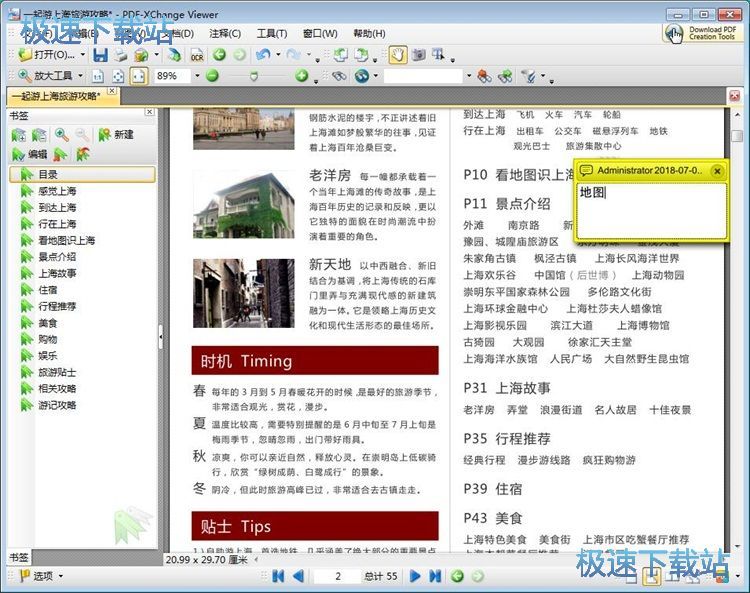Open the 窗口(W) menu

[319, 33]
